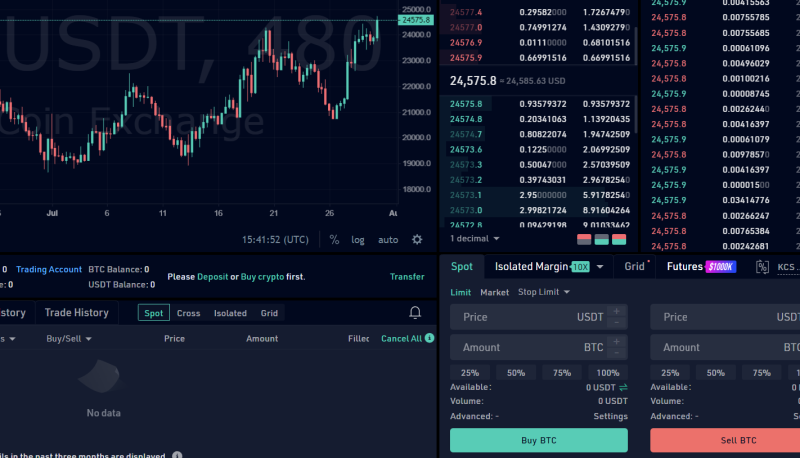Click the notification bell icon

coord(415,313)
